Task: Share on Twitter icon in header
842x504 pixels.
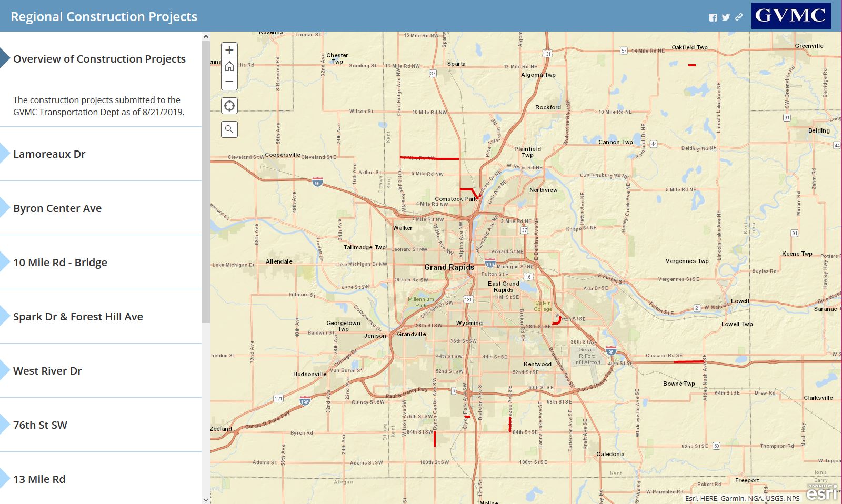Action: (x=726, y=17)
